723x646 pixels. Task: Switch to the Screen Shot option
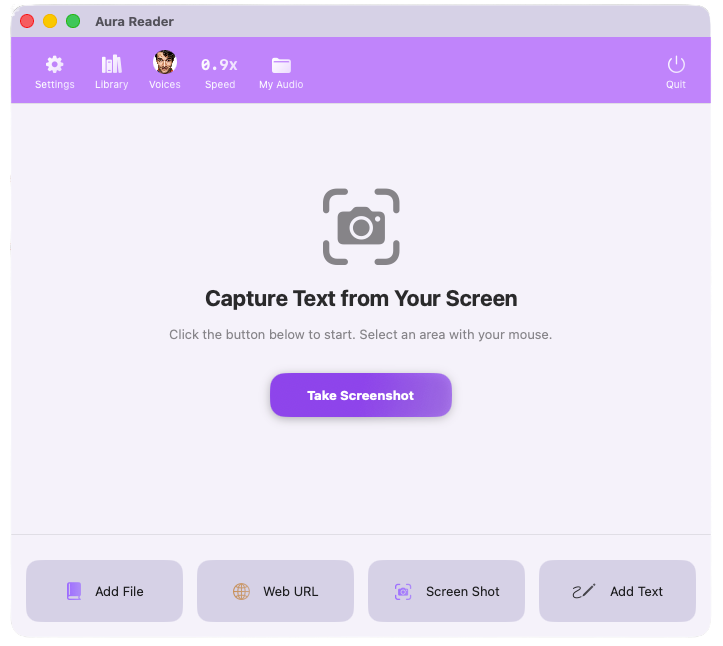pos(446,591)
